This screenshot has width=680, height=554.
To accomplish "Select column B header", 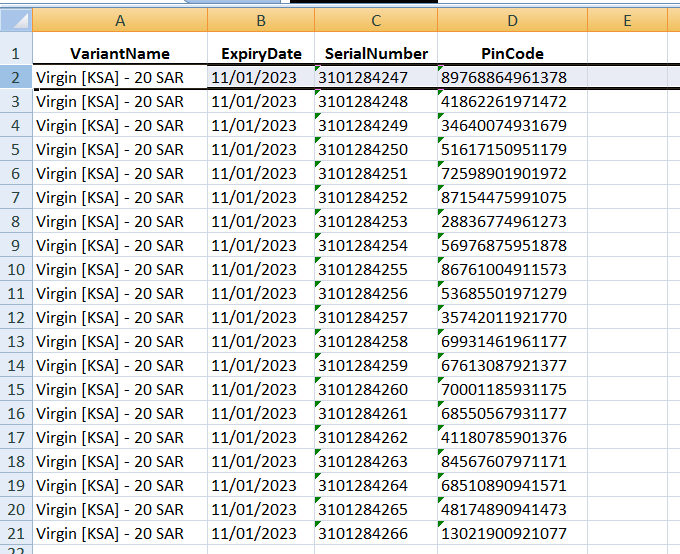I will coord(261,20).
